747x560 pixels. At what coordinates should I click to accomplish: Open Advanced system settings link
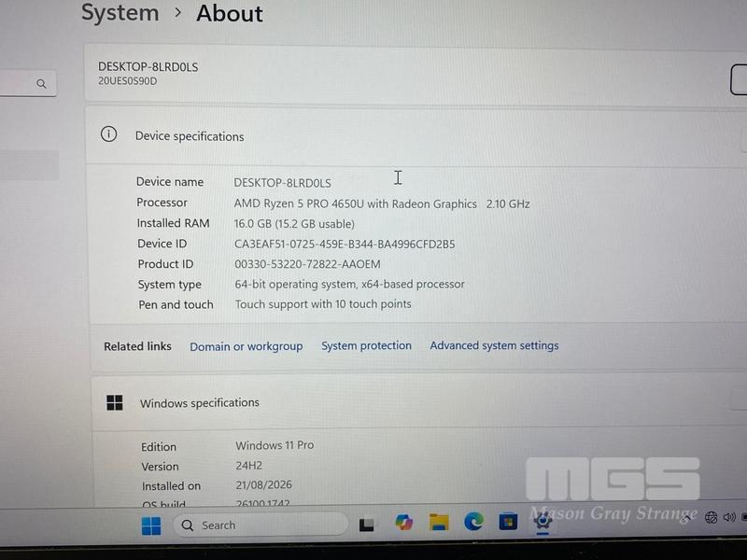[x=494, y=345]
